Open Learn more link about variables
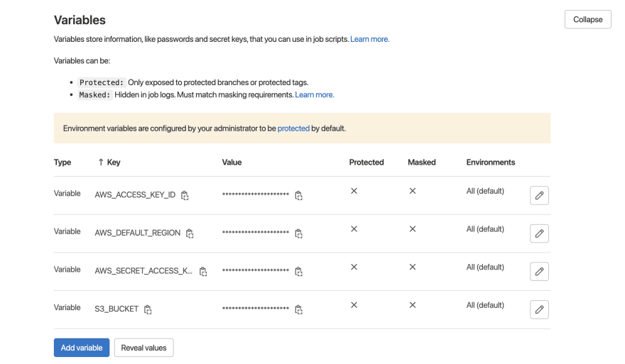This screenshot has height=364, width=625. click(370, 39)
